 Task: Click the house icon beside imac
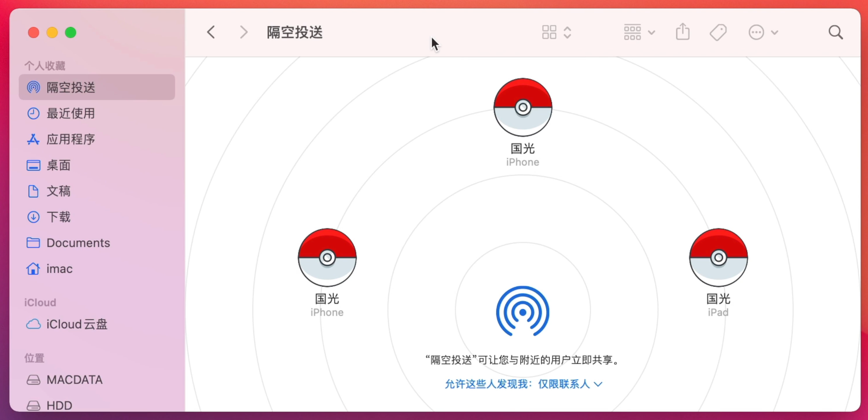(x=33, y=269)
